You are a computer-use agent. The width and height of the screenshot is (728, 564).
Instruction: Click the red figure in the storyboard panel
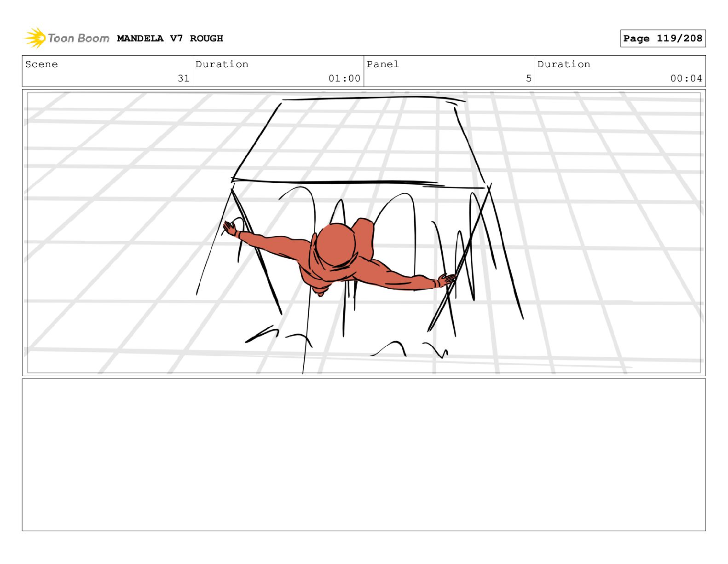point(340,256)
